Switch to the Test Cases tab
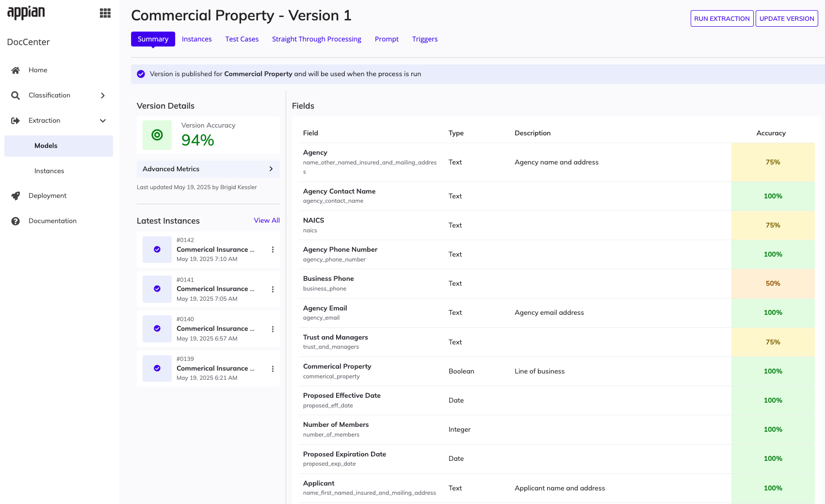 [x=242, y=39]
